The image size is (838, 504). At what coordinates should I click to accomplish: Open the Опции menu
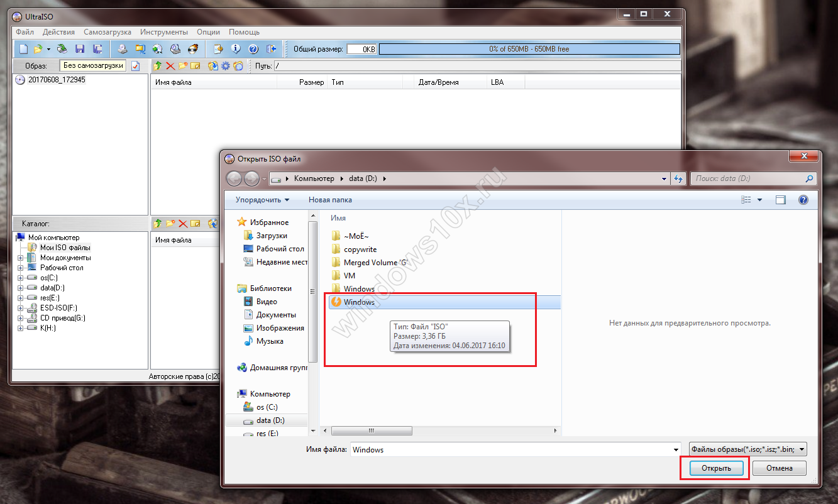[x=208, y=32]
